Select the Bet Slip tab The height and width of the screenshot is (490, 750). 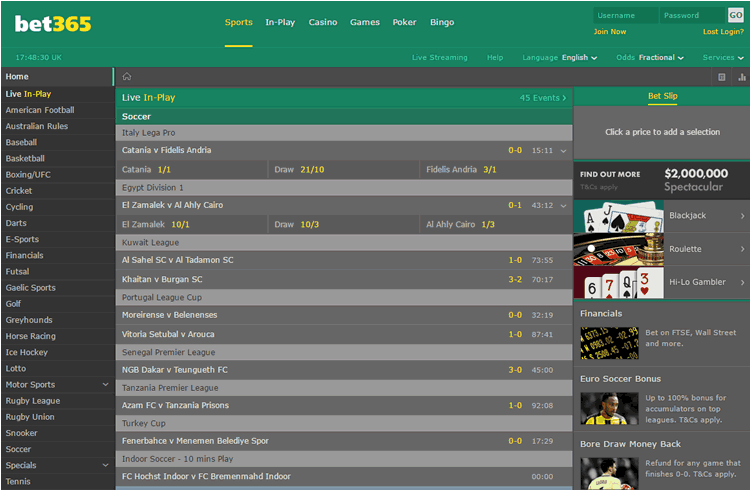pyautogui.click(x=662, y=96)
